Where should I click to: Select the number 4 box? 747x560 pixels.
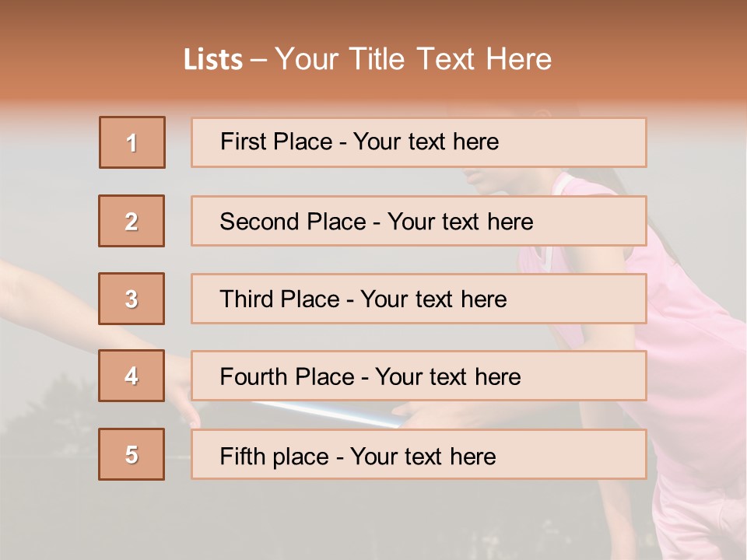132,376
